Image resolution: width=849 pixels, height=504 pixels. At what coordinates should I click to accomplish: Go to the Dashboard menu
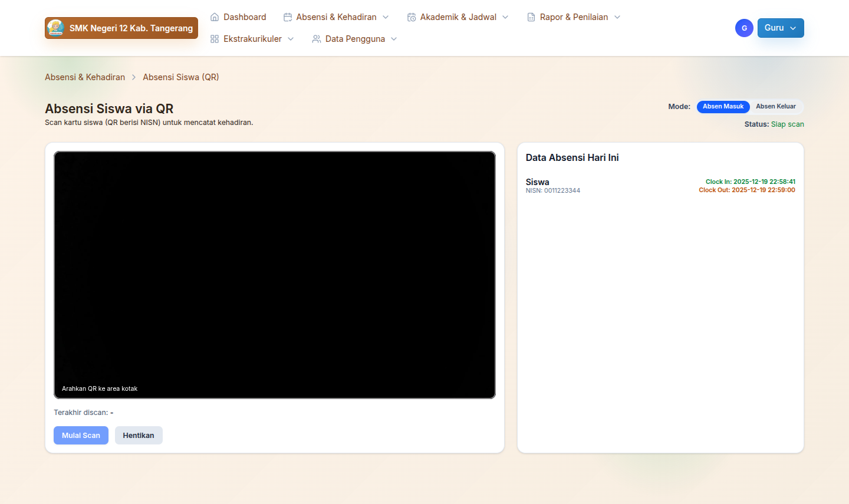point(238,17)
